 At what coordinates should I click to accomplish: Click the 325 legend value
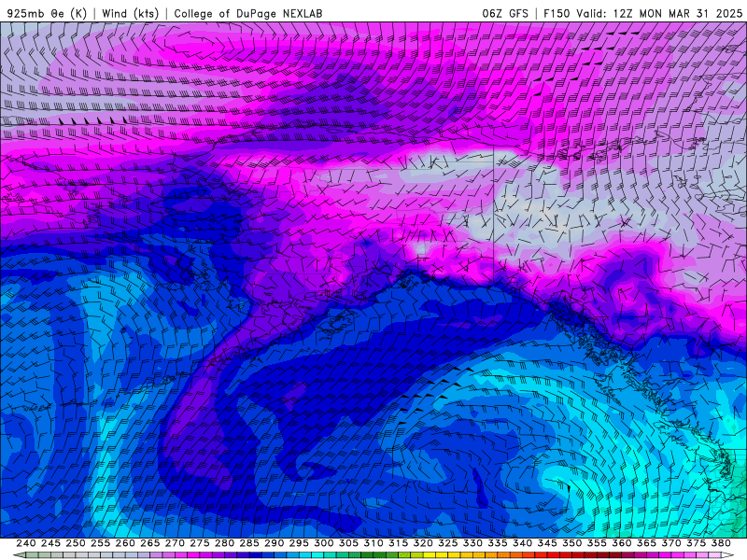click(448, 543)
